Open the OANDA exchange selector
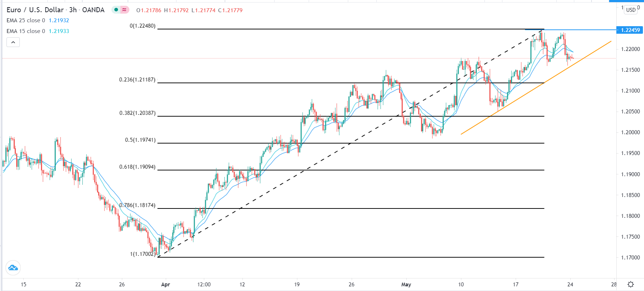 (x=93, y=10)
